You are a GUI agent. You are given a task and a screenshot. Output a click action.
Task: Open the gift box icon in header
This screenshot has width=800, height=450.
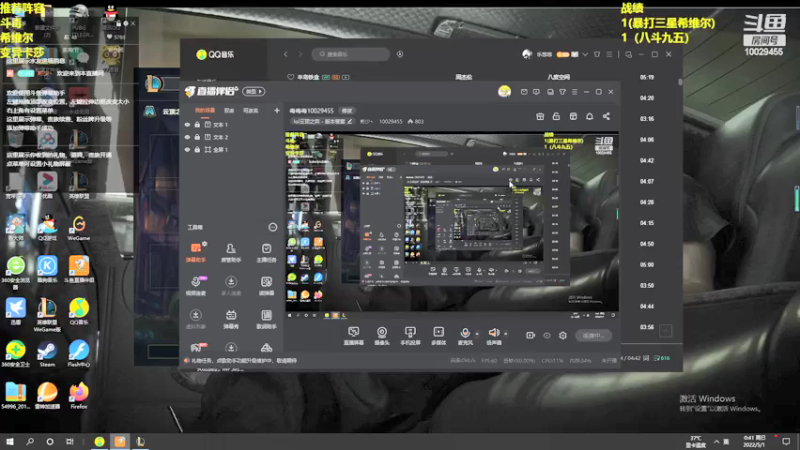(x=540, y=116)
